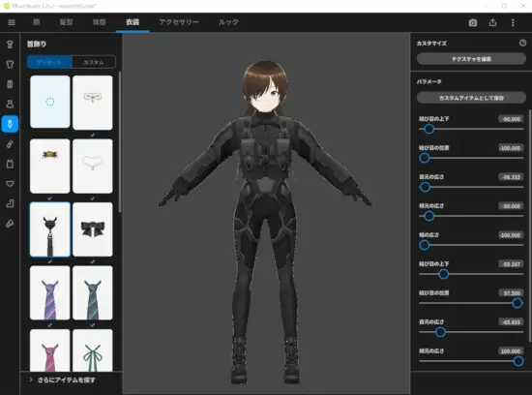Select the T-shirt tops category icon
The width and height of the screenshot is (532, 395).
(10, 64)
